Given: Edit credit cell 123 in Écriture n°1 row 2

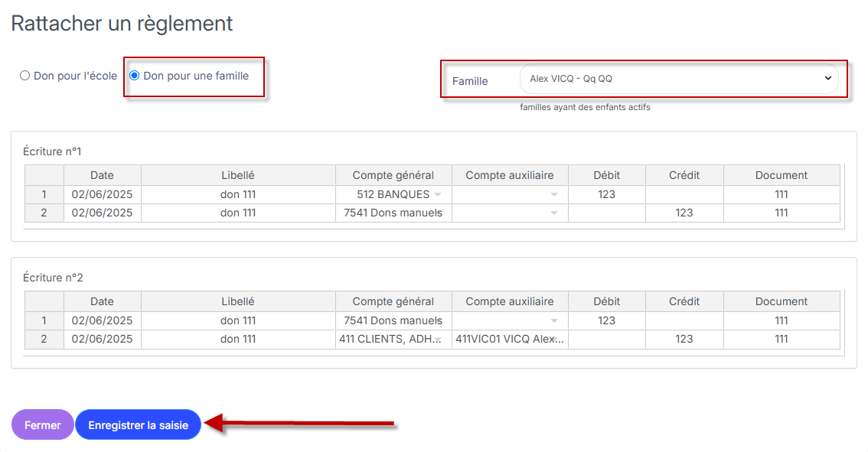Looking at the screenshot, I should [684, 213].
